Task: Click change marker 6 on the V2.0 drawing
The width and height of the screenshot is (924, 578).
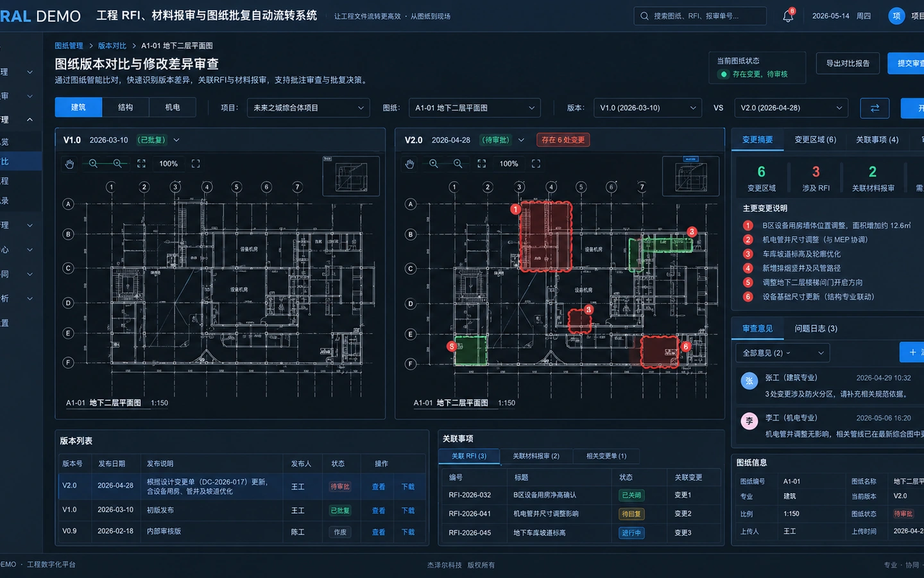Action: coord(685,346)
